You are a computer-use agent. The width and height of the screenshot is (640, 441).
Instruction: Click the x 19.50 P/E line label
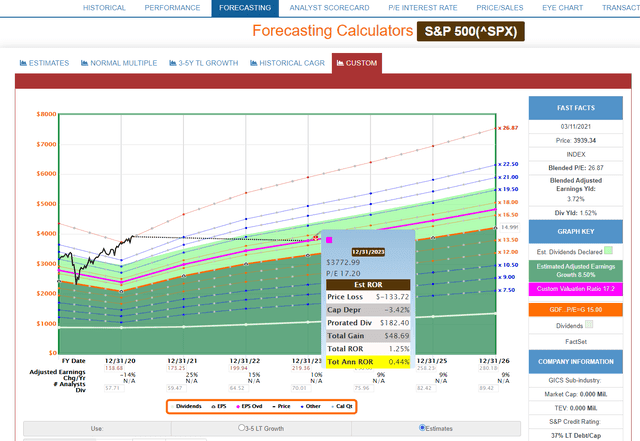508,189
